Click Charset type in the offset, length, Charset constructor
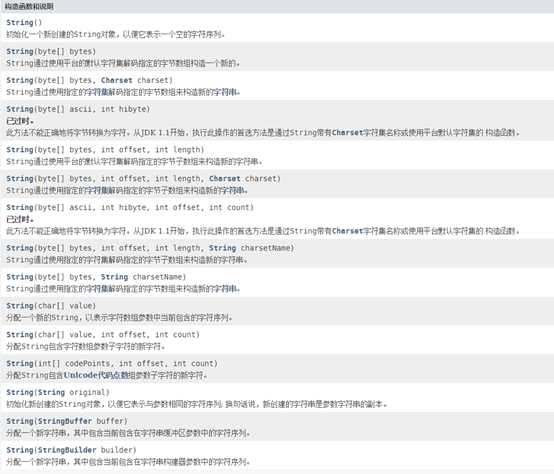 [x=225, y=179]
